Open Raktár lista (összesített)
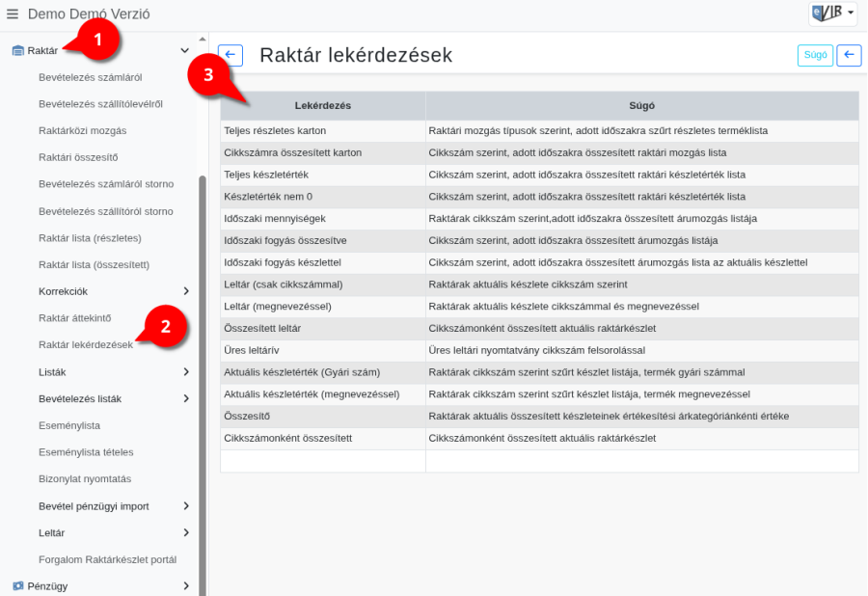The width and height of the screenshot is (868, 596). (x=95, y=264)
